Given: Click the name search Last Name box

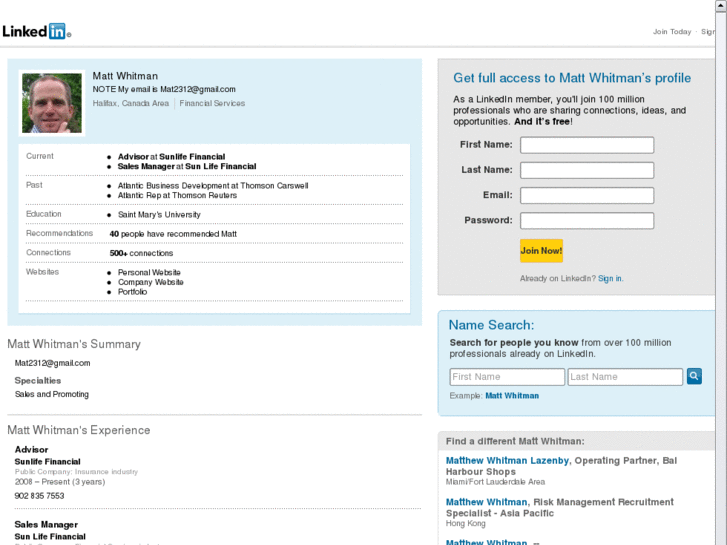Looking at the screenshot, I should coord(625,377).
